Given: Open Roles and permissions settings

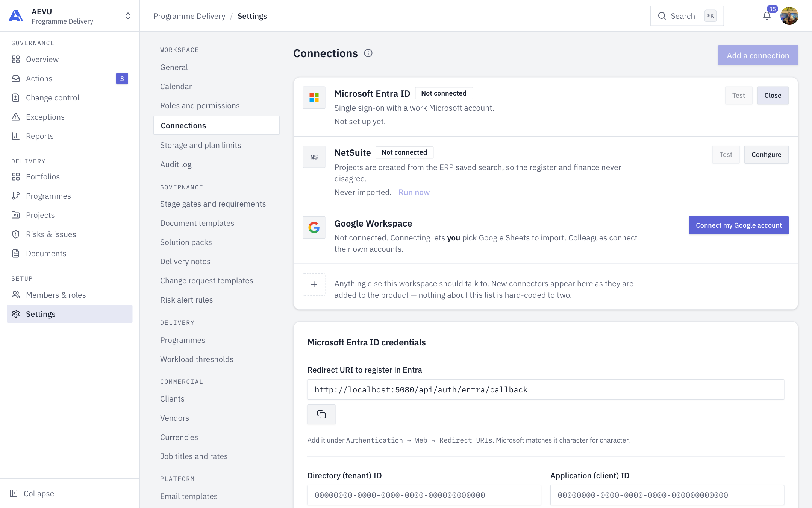Looking at the screenshot, I should tap(217, 106).
